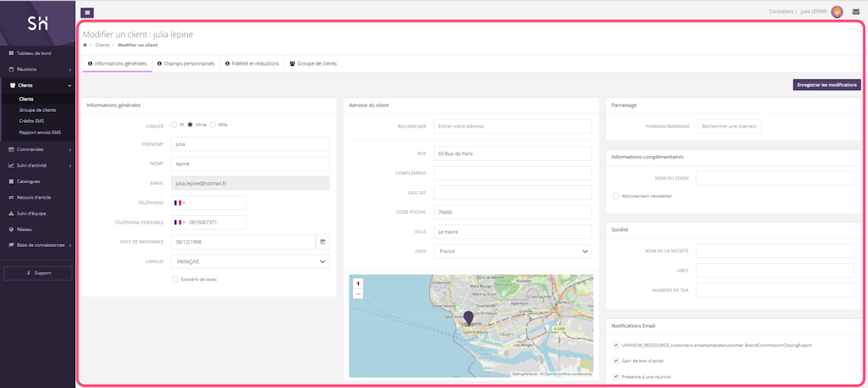Open the Langue dropdown
Screen dimensions: 868x388
click(250, 261)
